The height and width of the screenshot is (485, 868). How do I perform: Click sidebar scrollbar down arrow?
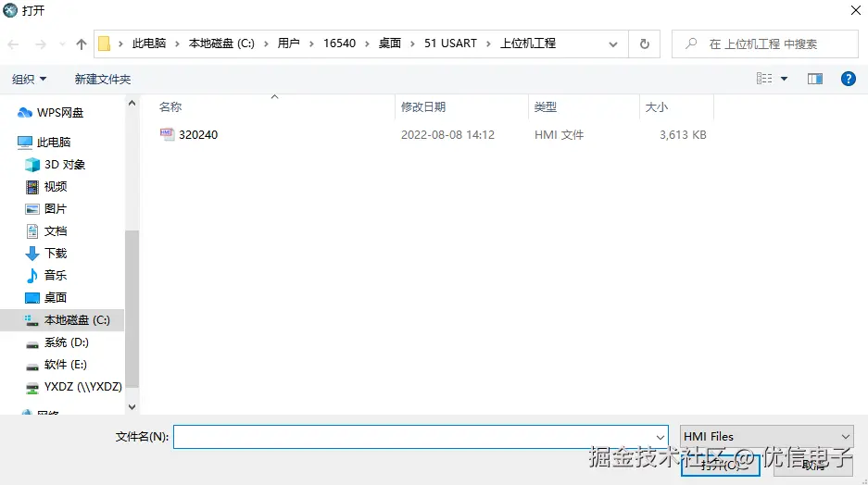(132, 407)
